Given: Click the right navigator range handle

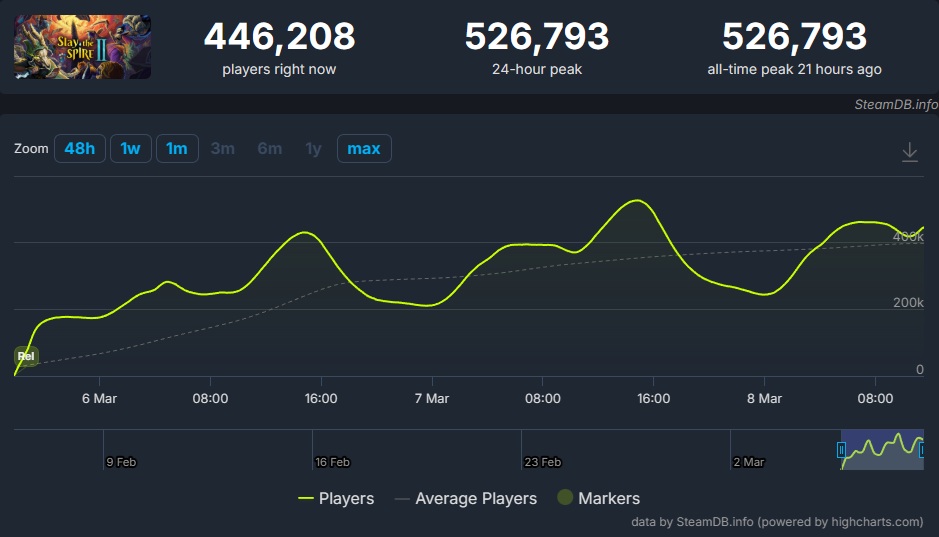Looking at the screenshot, I should [x=922, y=450].
